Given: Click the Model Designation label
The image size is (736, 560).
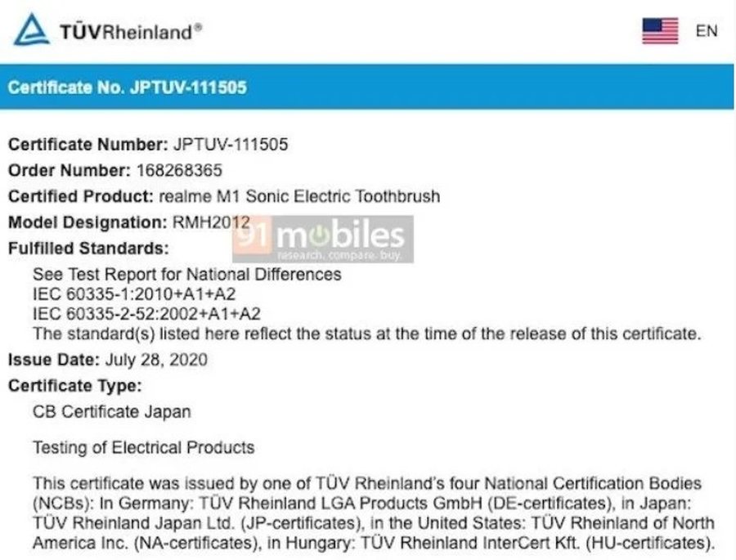Looking at the screenshot, I should pyautogui.click(x=88, y=222).
